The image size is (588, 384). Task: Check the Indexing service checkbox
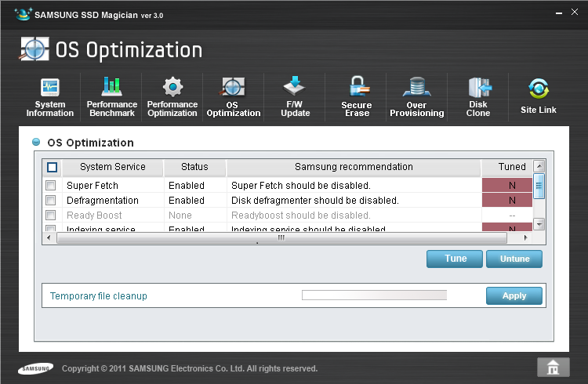coord(51,228)
